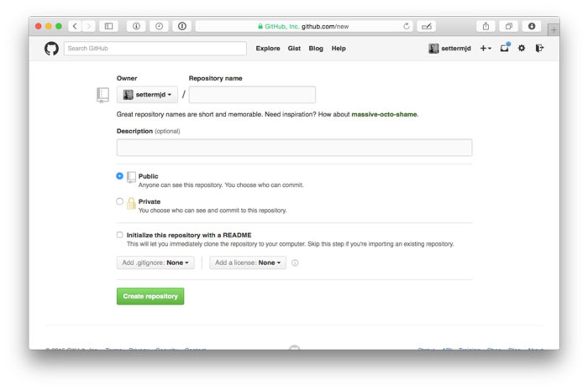
Task: Click the 1Password extension icon
Action: [182, 26]
